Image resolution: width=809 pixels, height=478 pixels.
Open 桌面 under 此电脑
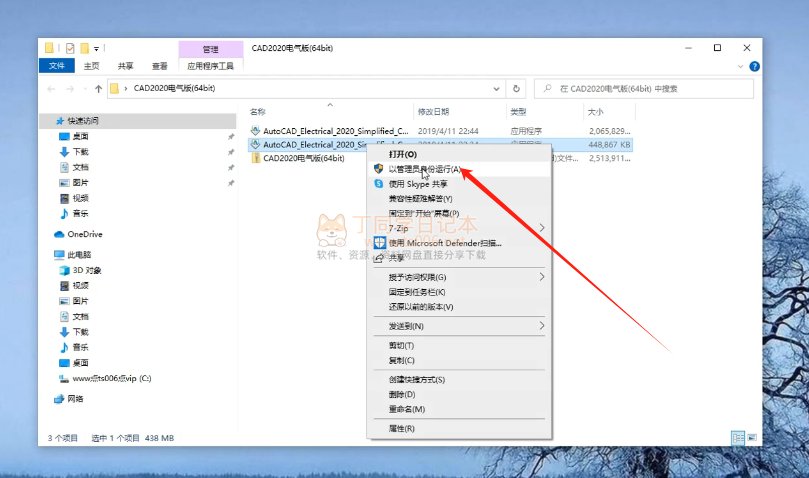coord(80,363)
